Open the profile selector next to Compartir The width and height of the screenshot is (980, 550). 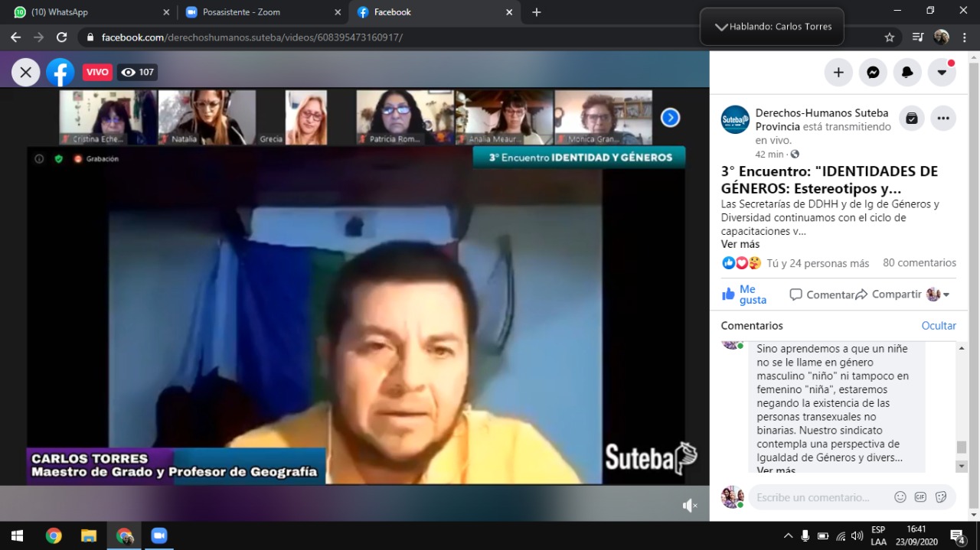pyautogui.click(x=938, y=295)
